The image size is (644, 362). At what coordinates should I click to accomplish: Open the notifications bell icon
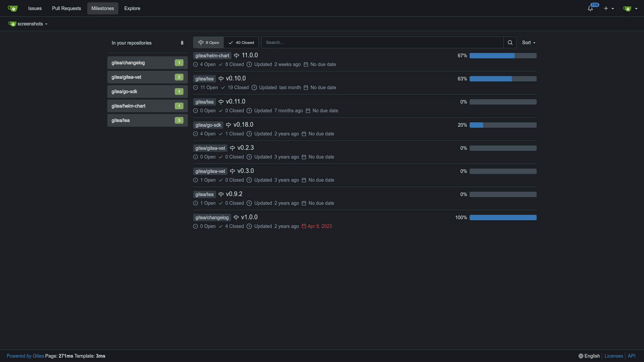coord(590,8)
